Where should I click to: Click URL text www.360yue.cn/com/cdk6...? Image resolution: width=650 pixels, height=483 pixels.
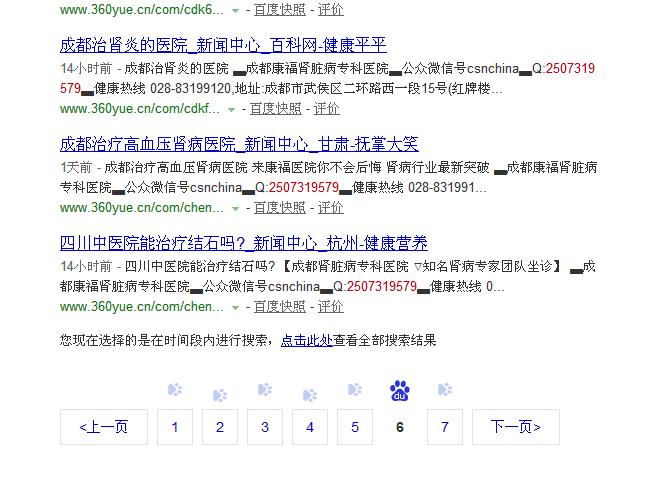coord(142,10)
